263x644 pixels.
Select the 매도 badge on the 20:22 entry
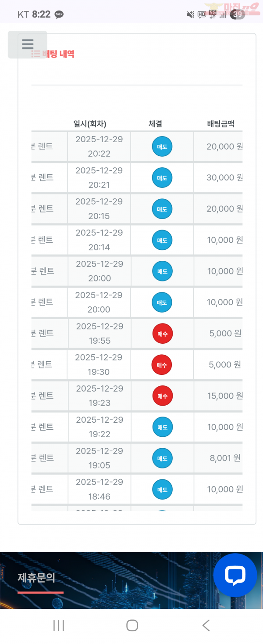(x=162, y=146)
